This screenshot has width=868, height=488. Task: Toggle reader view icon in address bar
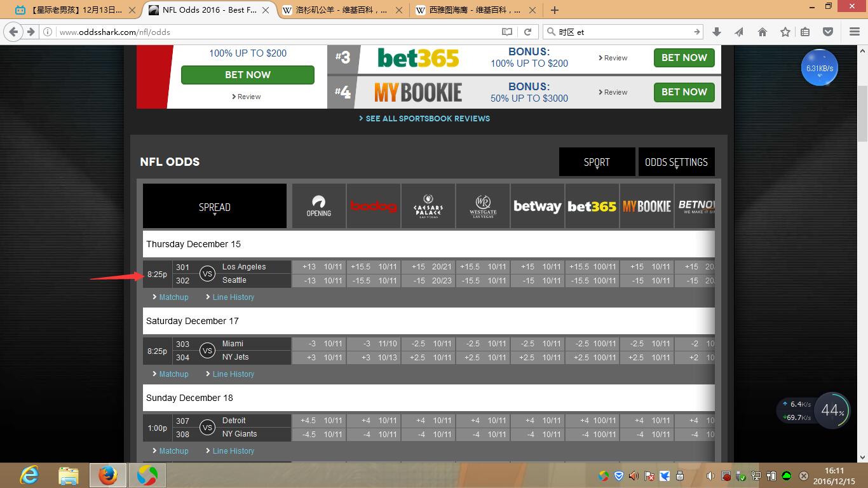coord(507,32)
